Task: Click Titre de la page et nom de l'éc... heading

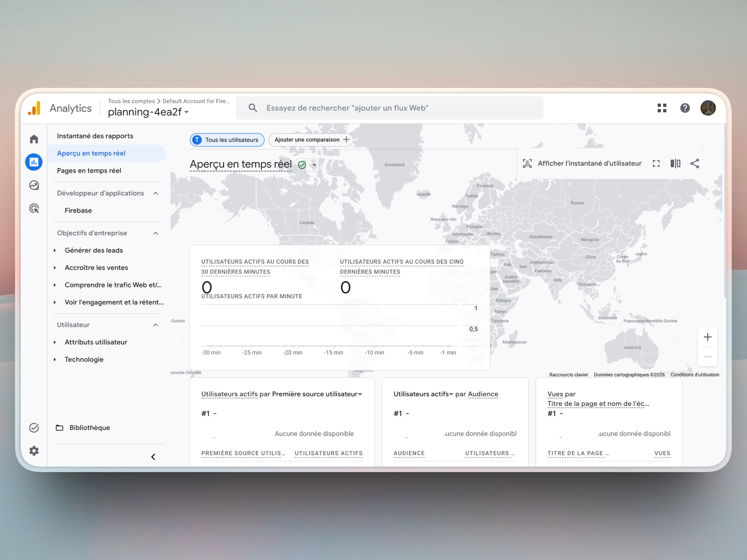Action: pyautogui.click(x=598, y=404)
